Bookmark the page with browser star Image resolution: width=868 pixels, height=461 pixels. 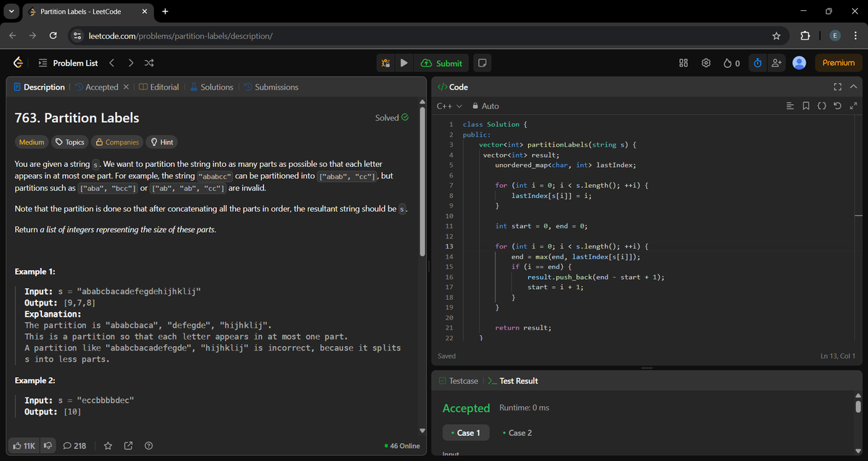tap(776, 36)
